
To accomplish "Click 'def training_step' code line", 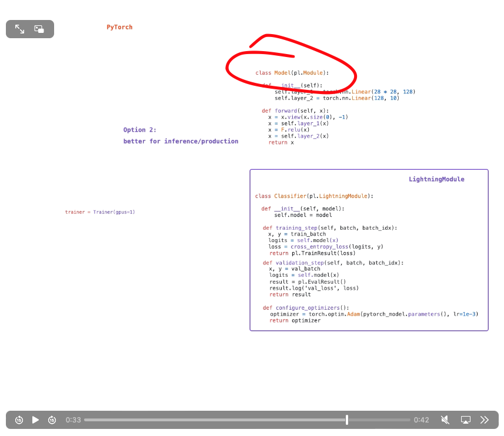I will click(x=330, y=228).
